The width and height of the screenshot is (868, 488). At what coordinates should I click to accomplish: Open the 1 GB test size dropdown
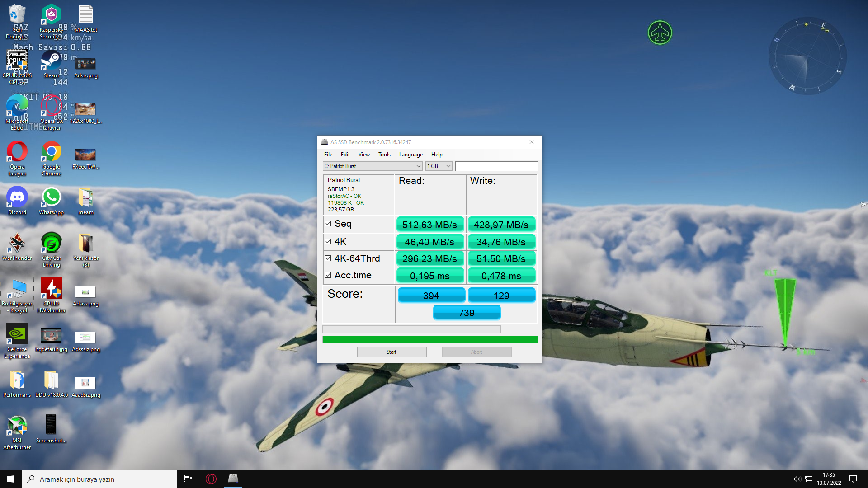(439, 166)
